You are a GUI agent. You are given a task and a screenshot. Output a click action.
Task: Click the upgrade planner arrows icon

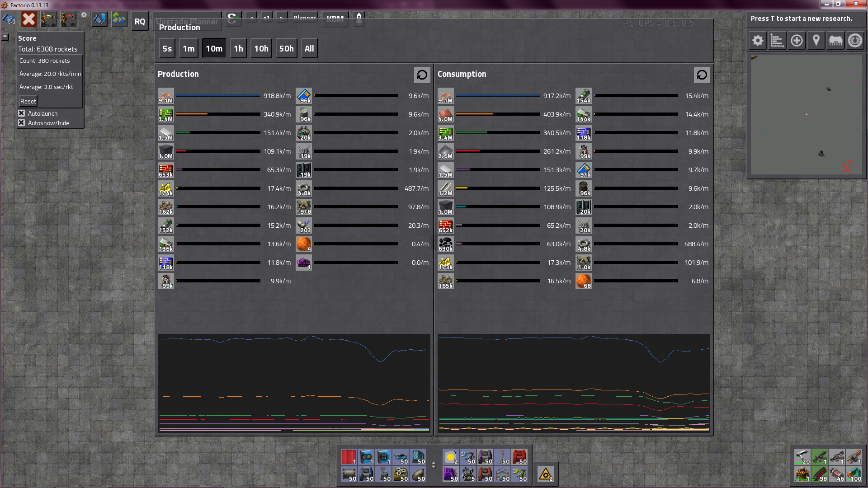(x=119, y=19)
